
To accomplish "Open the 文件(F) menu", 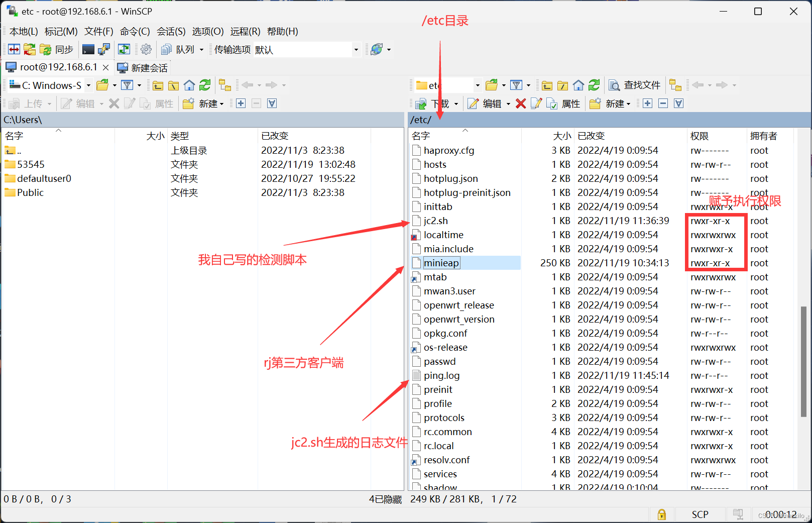I will 99,31.
